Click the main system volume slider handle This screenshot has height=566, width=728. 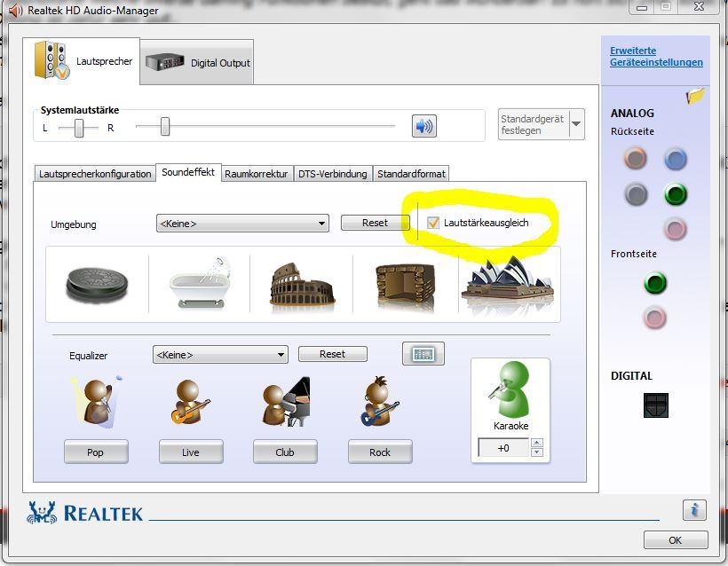pyautogui.click(x=165, y=126)
